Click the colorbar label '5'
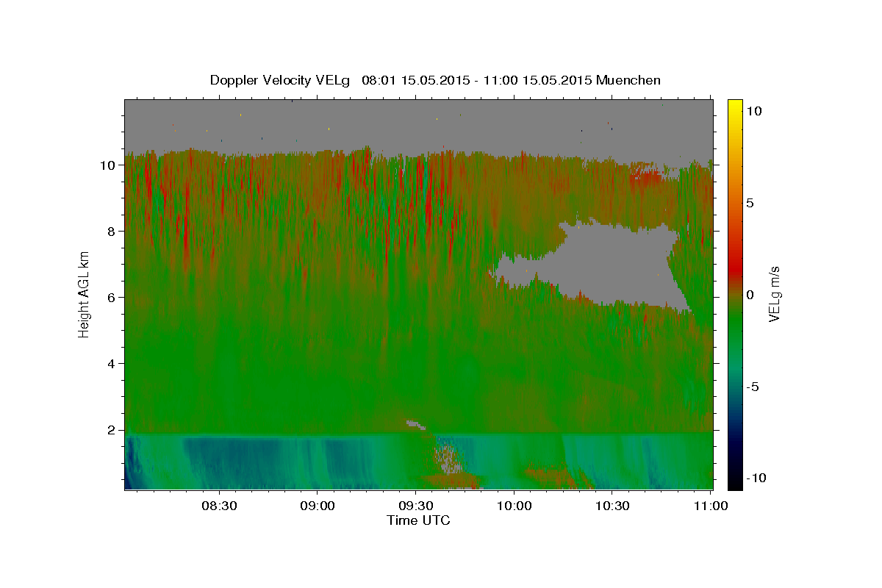 [750, 203]
